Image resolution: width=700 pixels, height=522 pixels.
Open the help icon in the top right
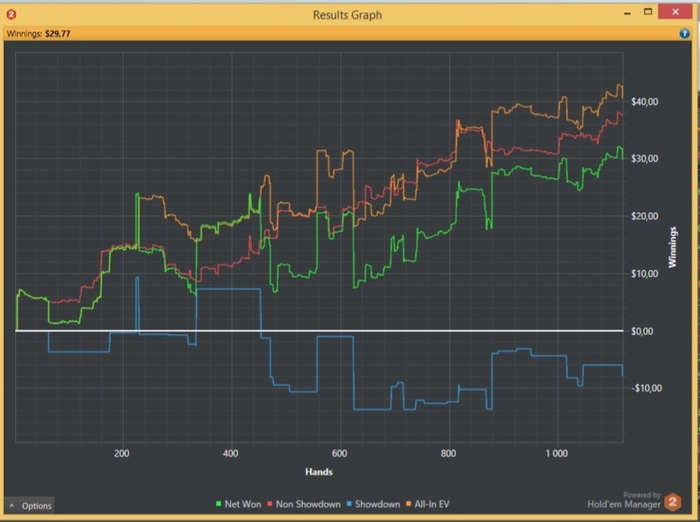point(684,33)
